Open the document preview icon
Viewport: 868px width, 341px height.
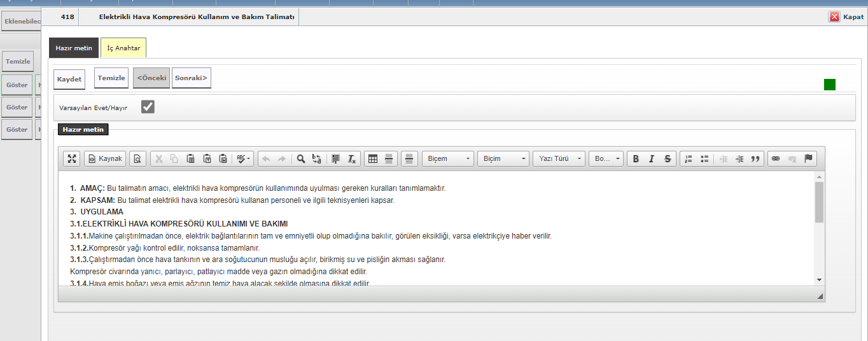point(138,159)
